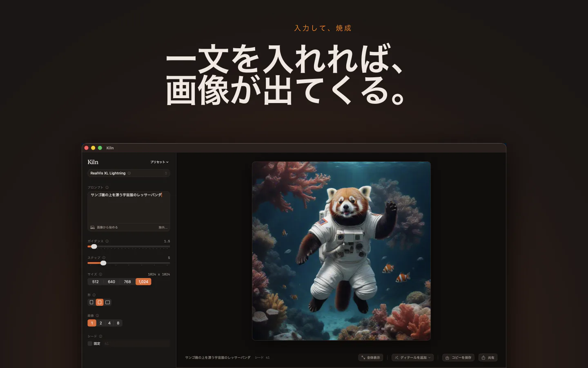Click the info icon beside シード
The image size is (588, 368).
pyautogui.click(x=100, y=337)
